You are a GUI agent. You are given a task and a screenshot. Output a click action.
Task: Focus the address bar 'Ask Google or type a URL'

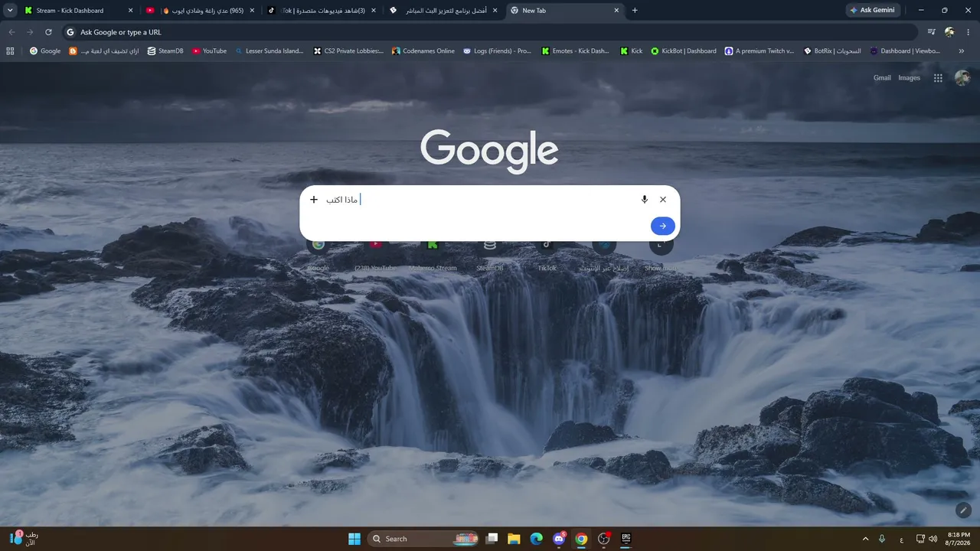490,32
